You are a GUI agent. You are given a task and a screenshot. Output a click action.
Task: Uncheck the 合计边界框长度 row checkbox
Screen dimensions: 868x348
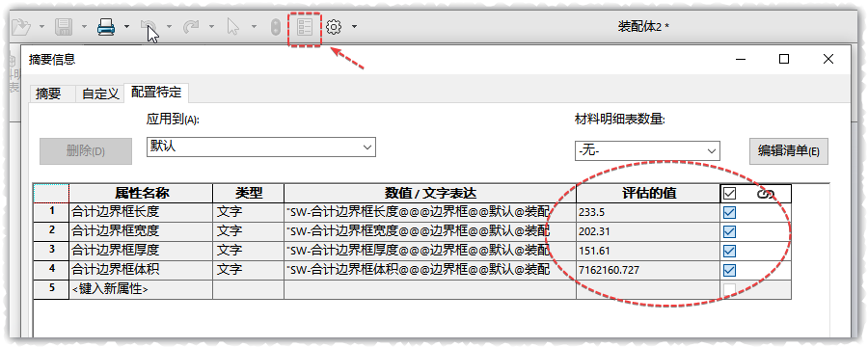coord(730,212)
